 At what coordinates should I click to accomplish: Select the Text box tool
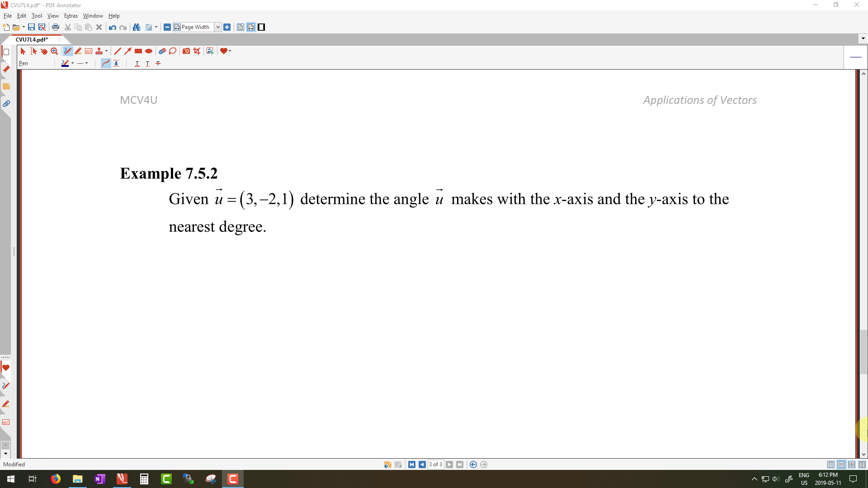coord(89,51)
